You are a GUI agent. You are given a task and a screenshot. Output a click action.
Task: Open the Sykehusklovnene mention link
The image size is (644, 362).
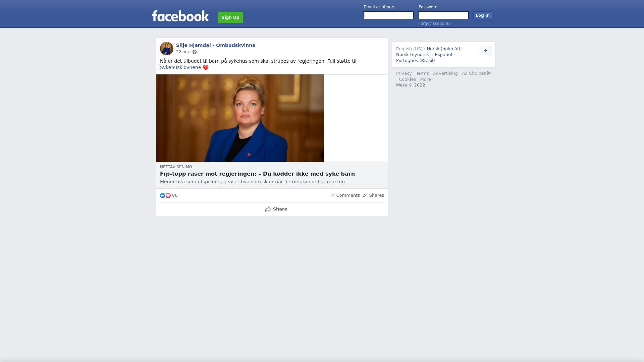pyautogui.click(x=180, y=67)
